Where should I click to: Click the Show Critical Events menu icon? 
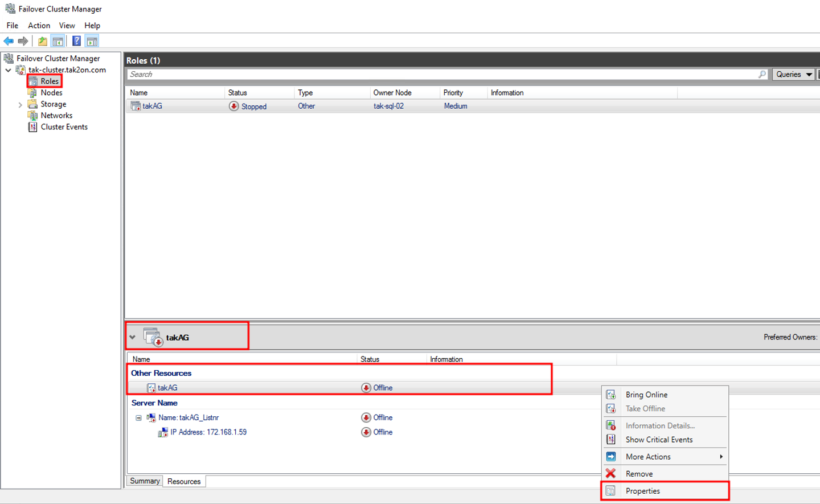(x=610, y=440)
